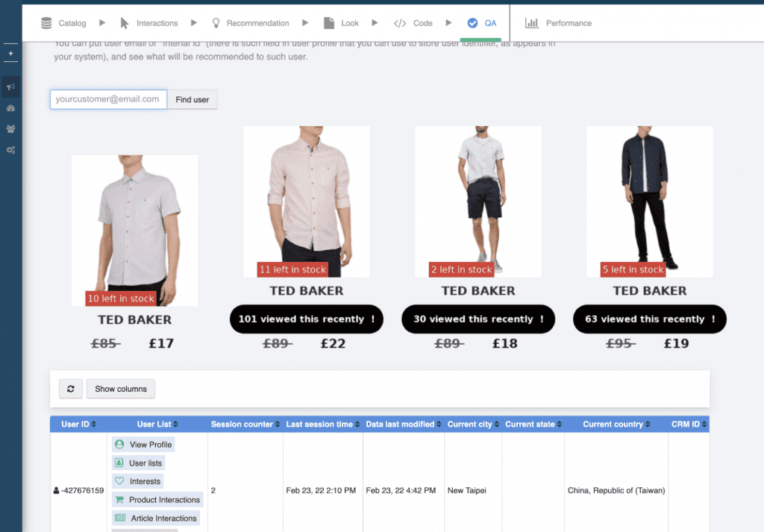Click in the customer email input field
Screen dimensions: 764x532
(108, 99)
